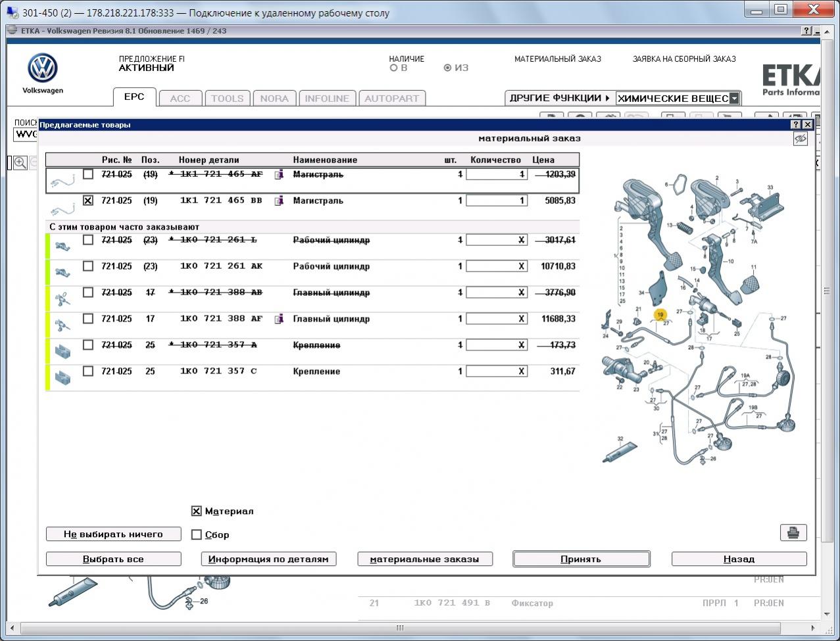Click part thumbnail for 1K1 721 465 BB
This screenshot has height=641, width=840.
pyautogui.click(x=63, y=209)
